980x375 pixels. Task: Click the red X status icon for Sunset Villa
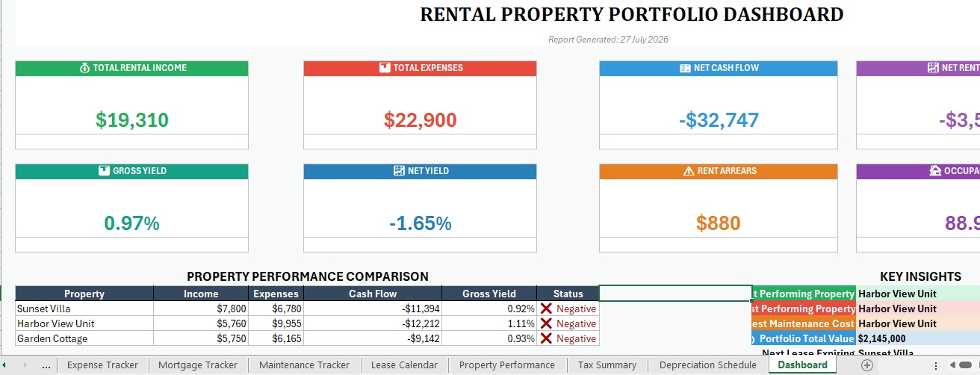click(546, 309)
